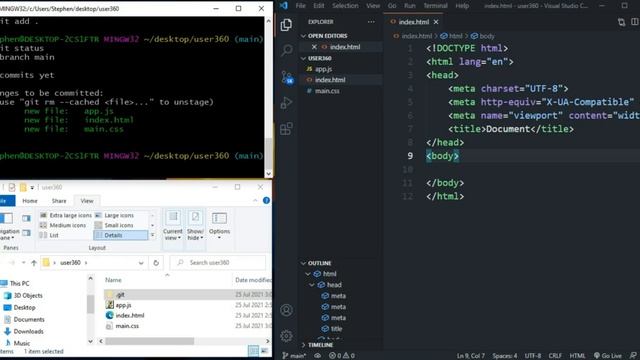This screenshot has height=360, width=640.
Task: Open the Help menu in VS Code
Action: (x=462, y=6)
